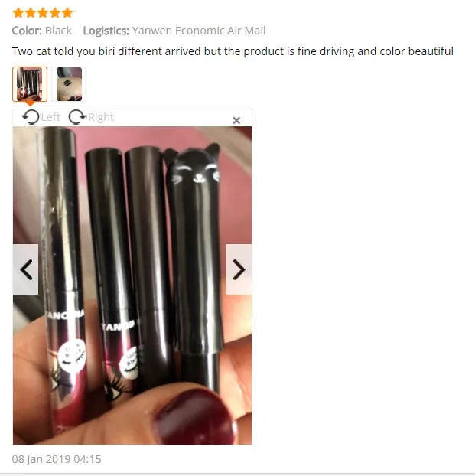Click the rotate left arrow icon
This screenshot has width=475, height=476.
[x=31, y=117]
